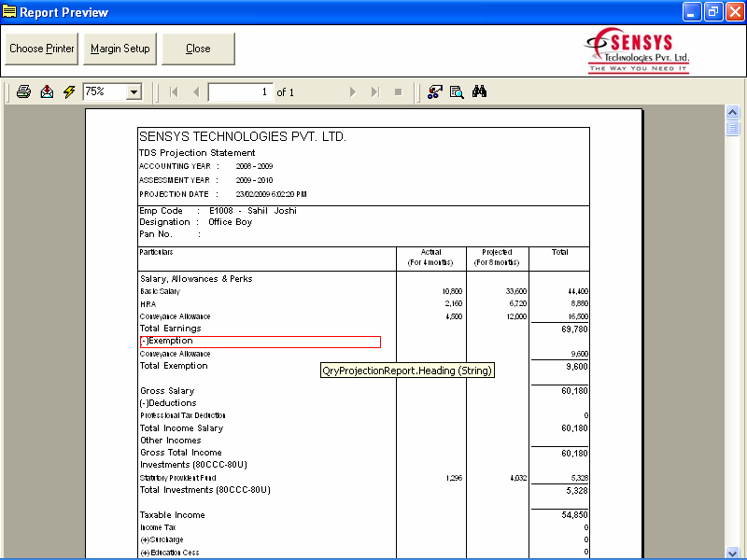Click the Taxable Income label
747x560 pixels.
click(x=173, y=515)
